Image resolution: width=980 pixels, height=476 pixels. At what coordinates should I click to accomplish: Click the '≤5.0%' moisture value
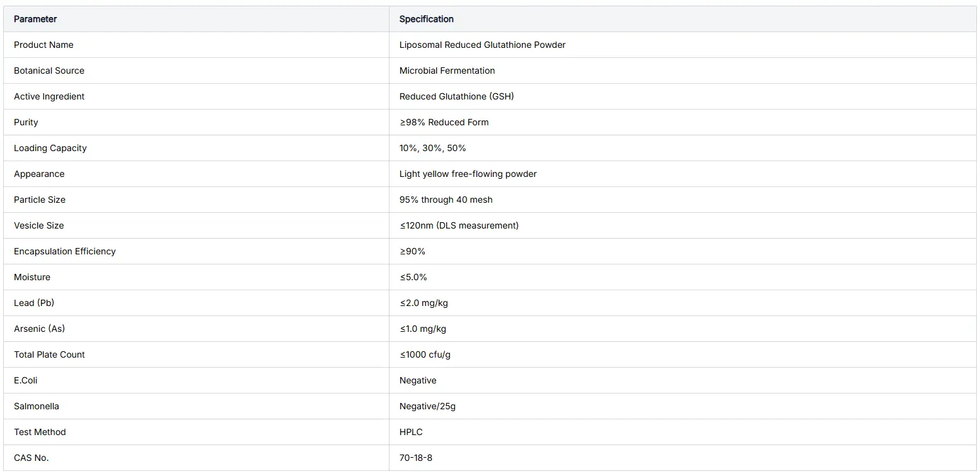pyautogui.click(x=413, y=277)
